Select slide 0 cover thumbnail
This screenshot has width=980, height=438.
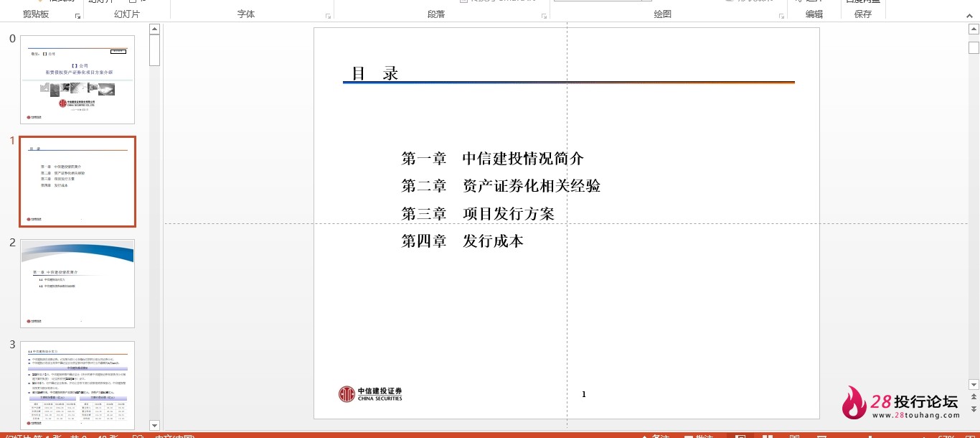tap(77, 79)
